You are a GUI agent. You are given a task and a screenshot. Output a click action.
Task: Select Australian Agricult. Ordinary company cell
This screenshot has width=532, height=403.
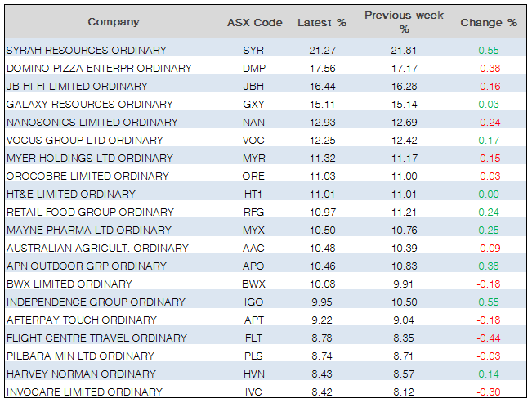96,249
